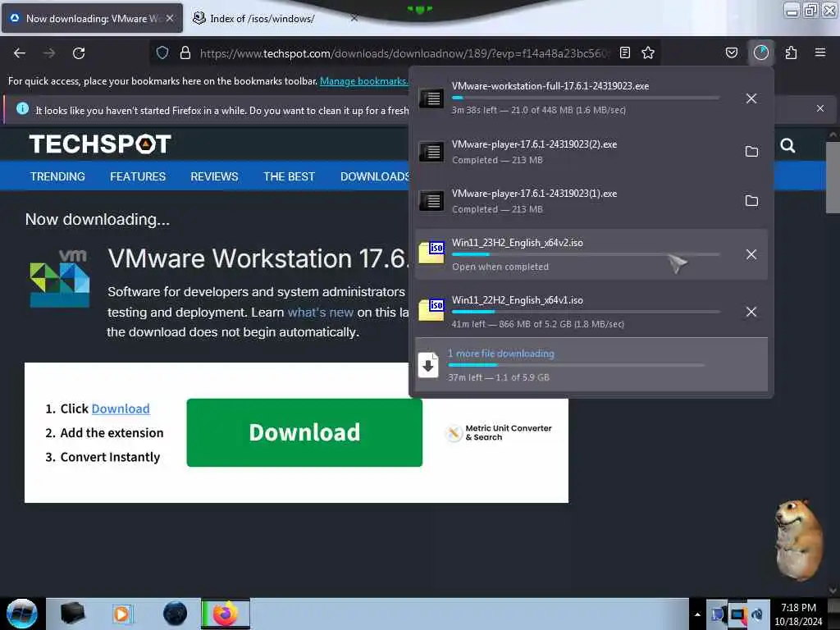The image size is (840, 630).
Task: Click the big green Download button
Action: coord(304,432)
